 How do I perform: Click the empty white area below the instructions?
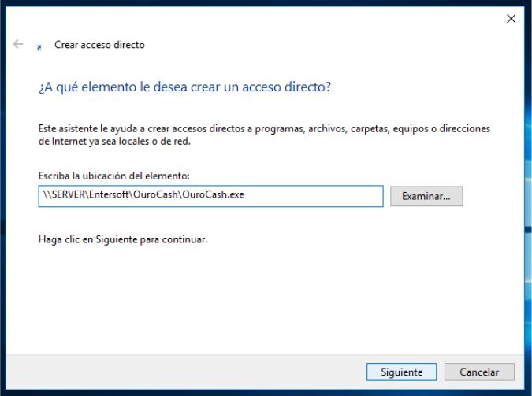click(265, 298)
